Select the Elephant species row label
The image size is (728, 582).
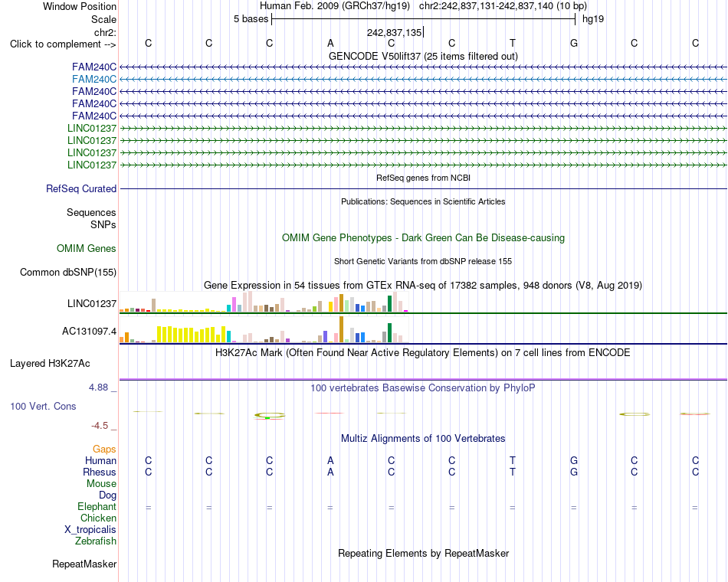(97, 507)
